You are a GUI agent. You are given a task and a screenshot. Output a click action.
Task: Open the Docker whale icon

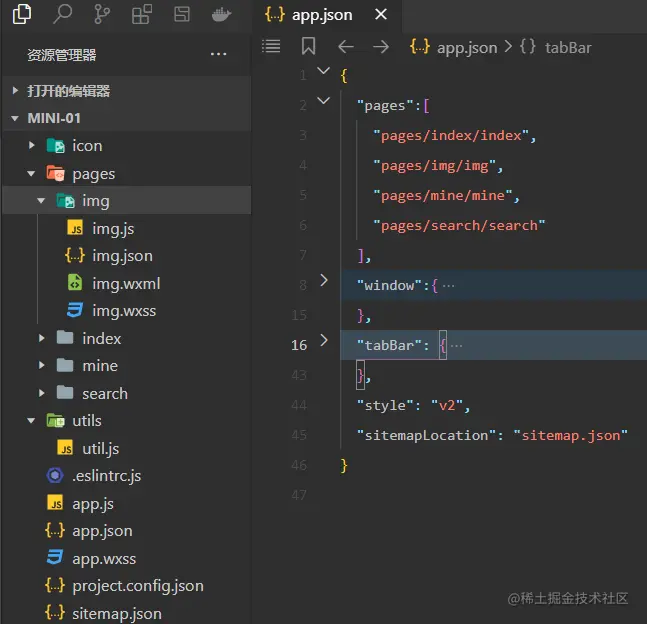point(221,15)
